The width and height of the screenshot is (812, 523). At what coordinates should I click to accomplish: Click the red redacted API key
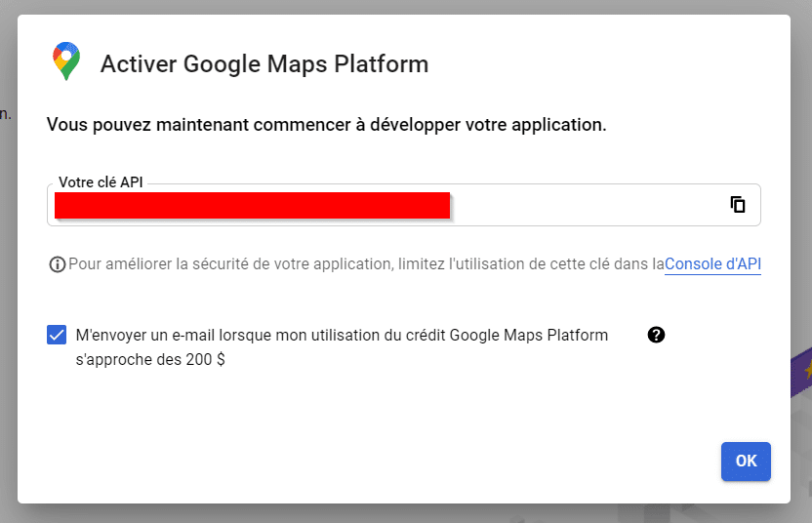click(252, 205)
